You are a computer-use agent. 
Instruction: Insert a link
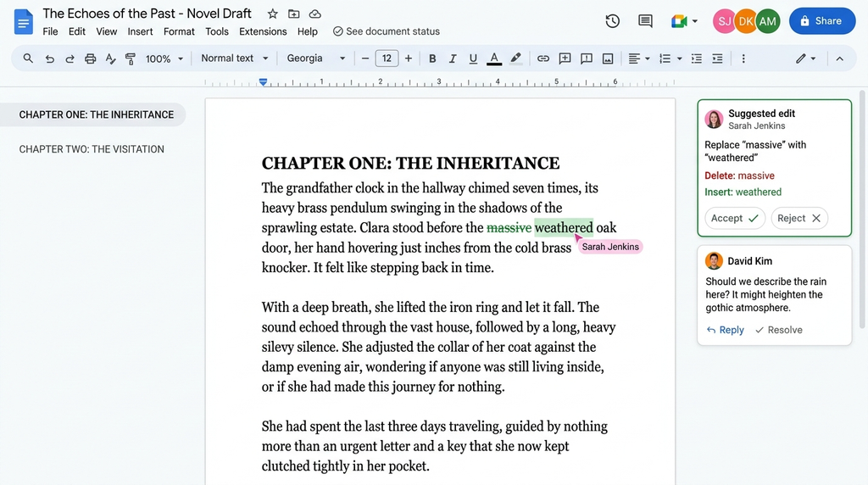[x=543, y=59]
